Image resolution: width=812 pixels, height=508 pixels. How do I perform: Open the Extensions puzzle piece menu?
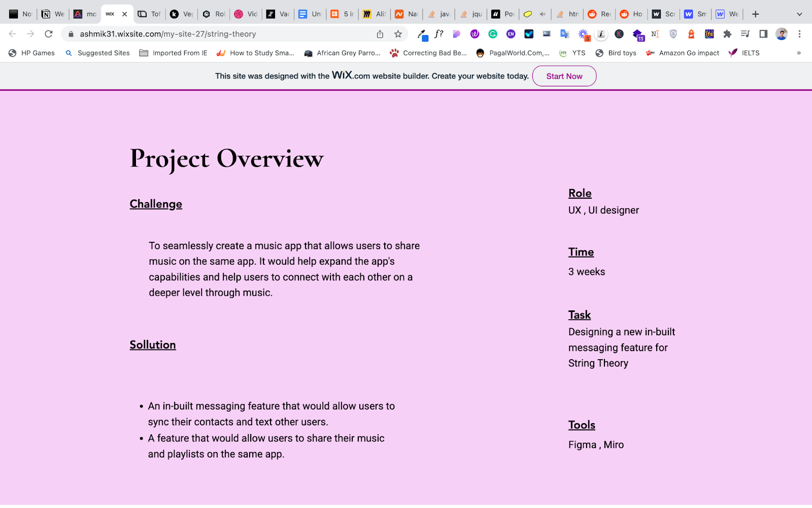click(x=727, y=34)
